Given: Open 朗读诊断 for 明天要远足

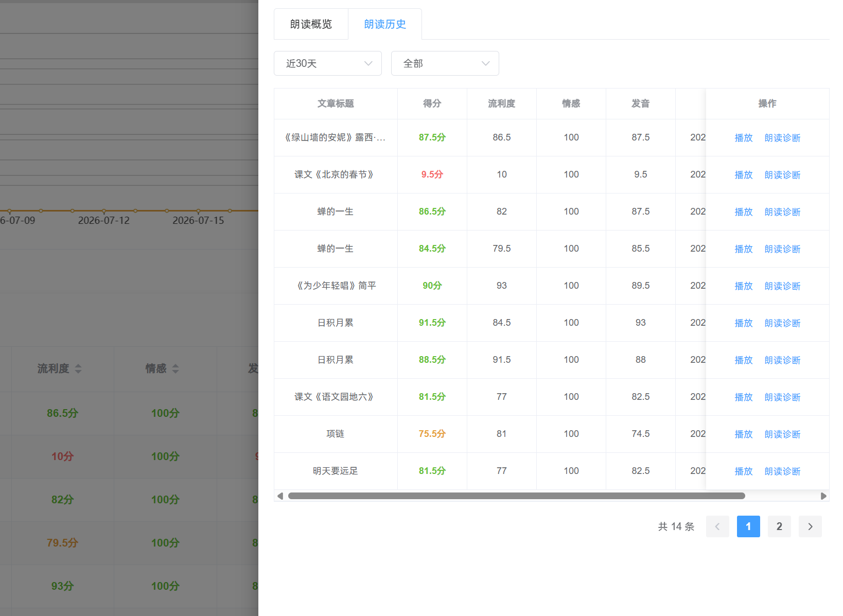Looking at the screenshot, I should (x=782, y=471).
